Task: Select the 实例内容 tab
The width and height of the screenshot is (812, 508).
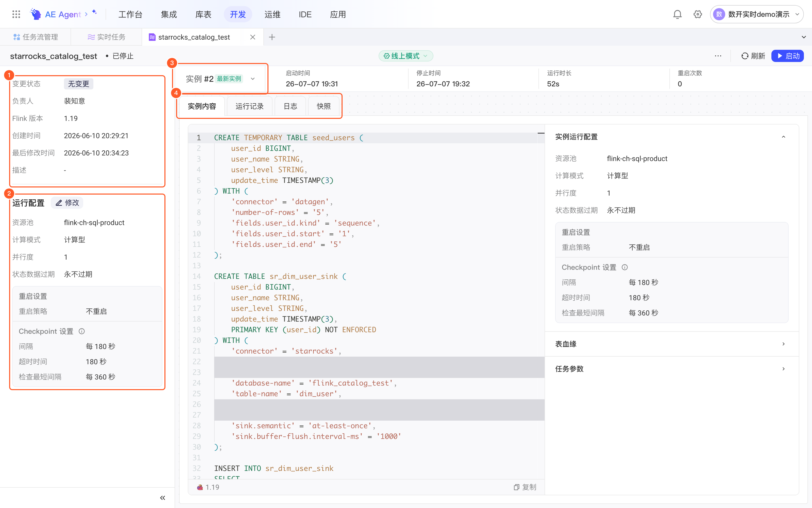Action: click(202, 106)
